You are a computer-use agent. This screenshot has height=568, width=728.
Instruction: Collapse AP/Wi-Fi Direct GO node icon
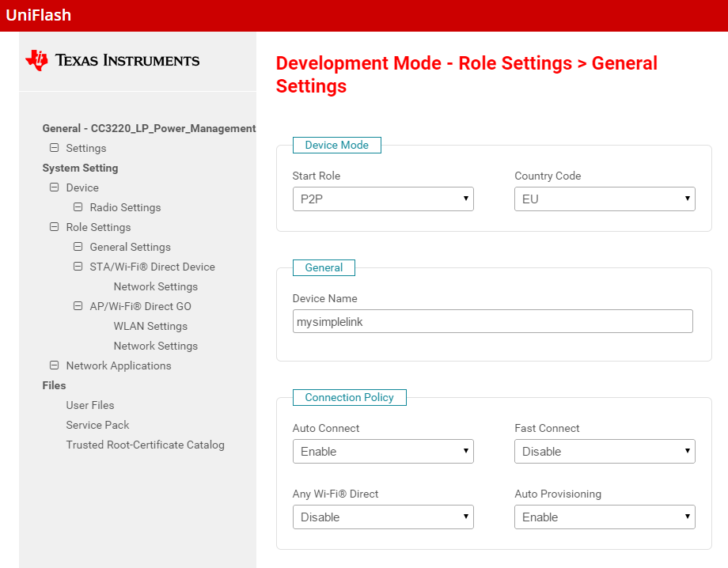coord(78,306)
